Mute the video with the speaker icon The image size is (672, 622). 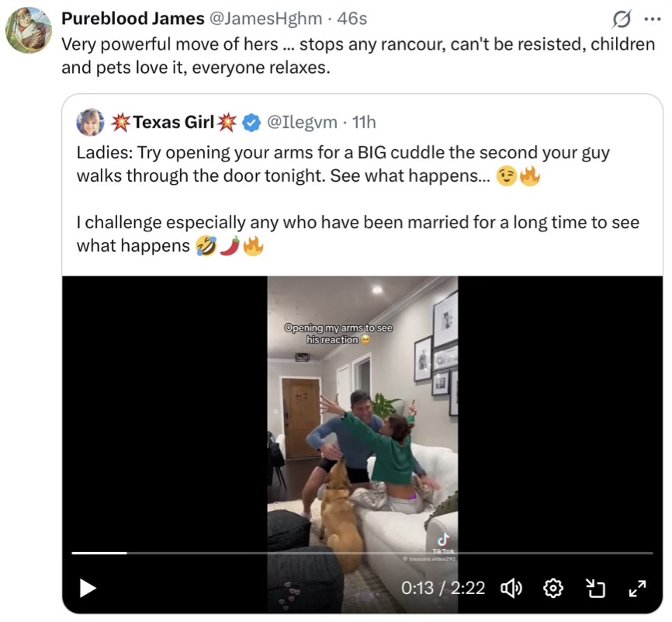coord(511,589)
